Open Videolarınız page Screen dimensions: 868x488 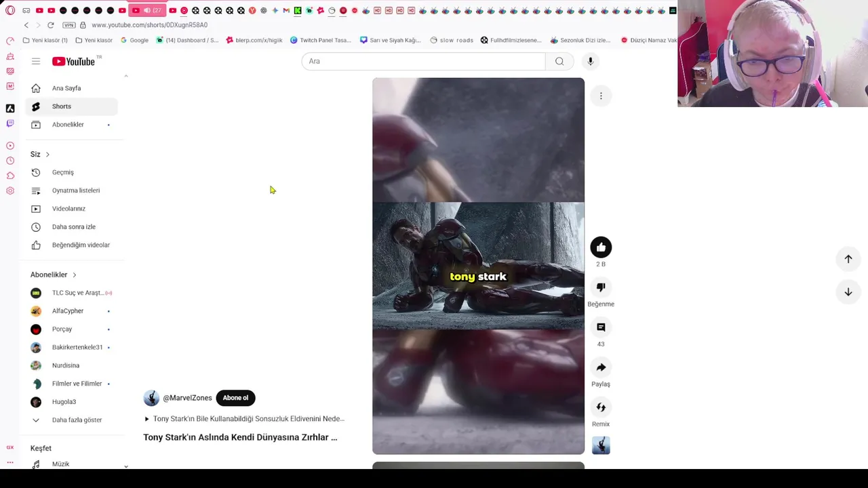[71, 209]
